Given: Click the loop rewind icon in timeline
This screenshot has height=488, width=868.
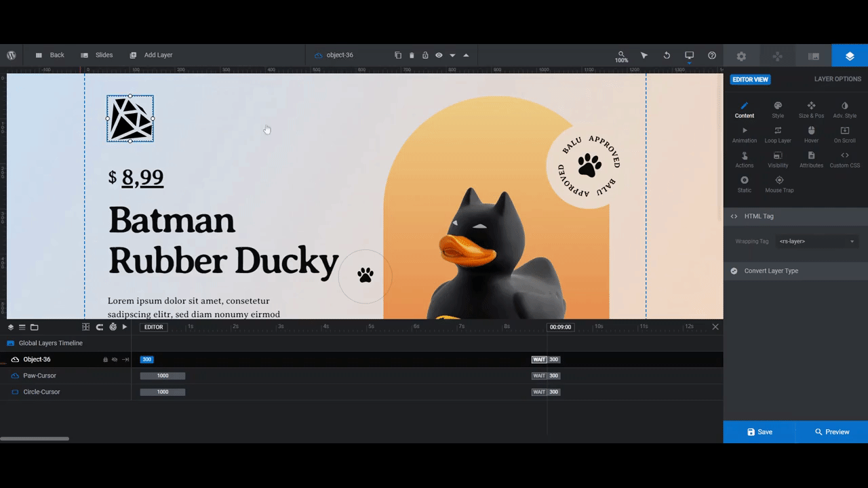Looking at the screenshot, I should (x=99, y=327).
